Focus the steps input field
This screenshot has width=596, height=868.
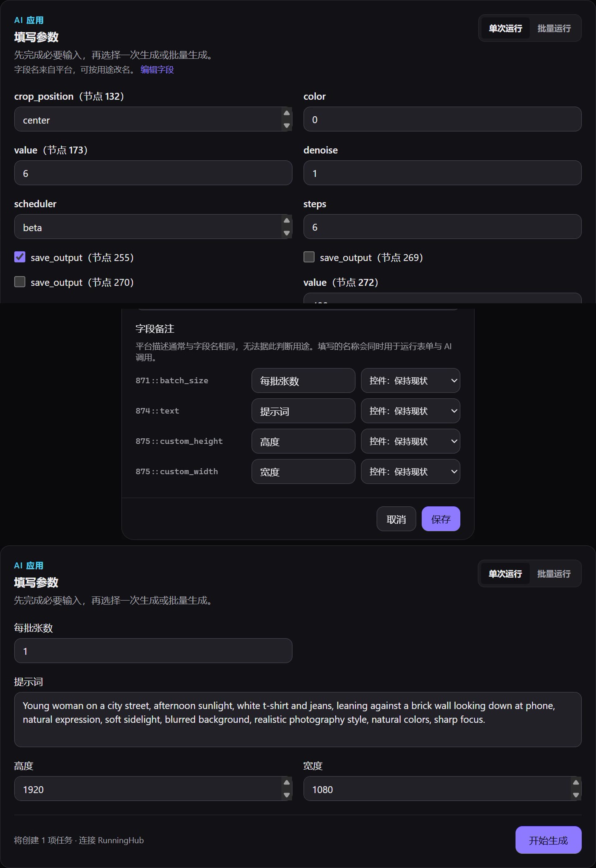click(x=442, y=227)
